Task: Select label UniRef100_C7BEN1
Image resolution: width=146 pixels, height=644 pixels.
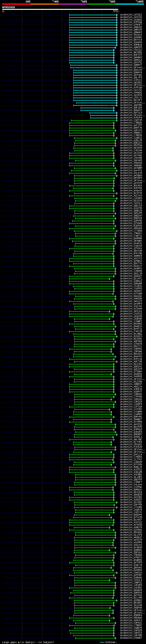Action: click(131, 123)
